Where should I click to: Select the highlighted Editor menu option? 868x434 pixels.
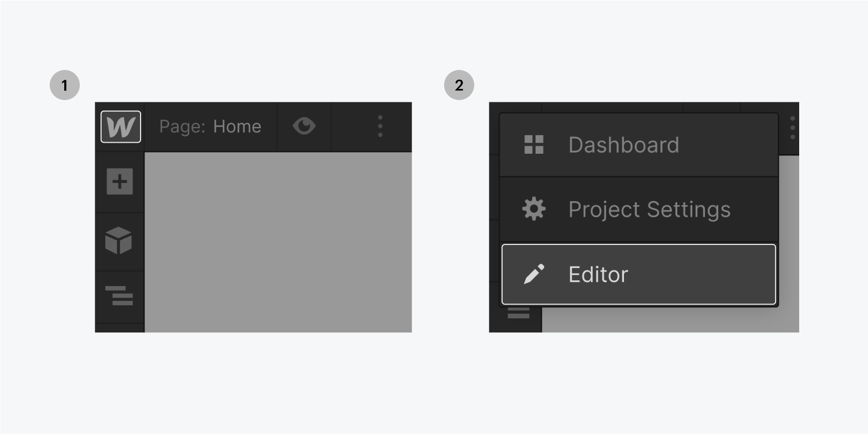pyautogui.click(x=638, y=274)
